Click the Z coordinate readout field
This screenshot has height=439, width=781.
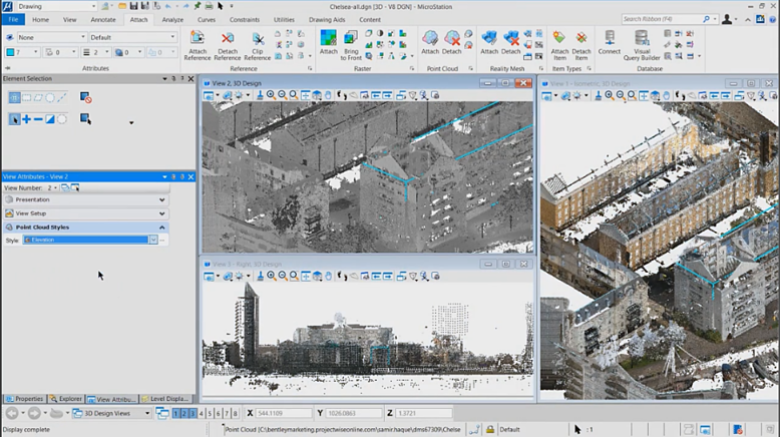click(423, 414)
